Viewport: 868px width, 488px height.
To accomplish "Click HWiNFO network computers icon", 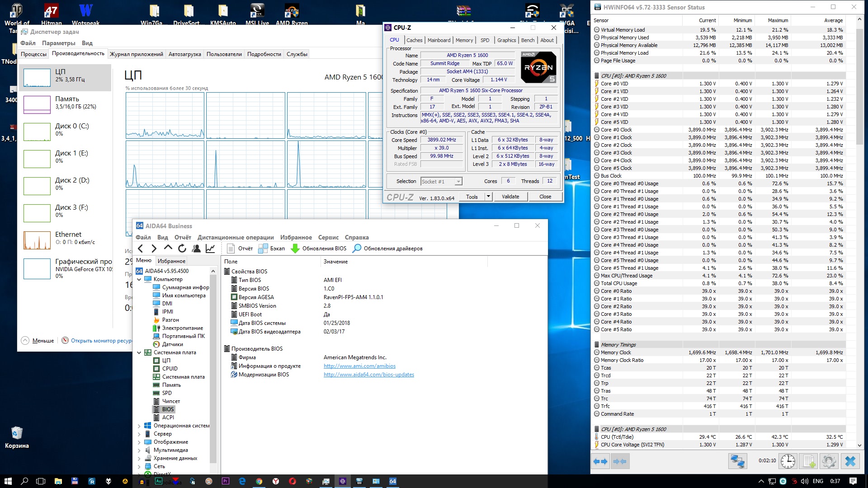I will click(x=737, y=461).
